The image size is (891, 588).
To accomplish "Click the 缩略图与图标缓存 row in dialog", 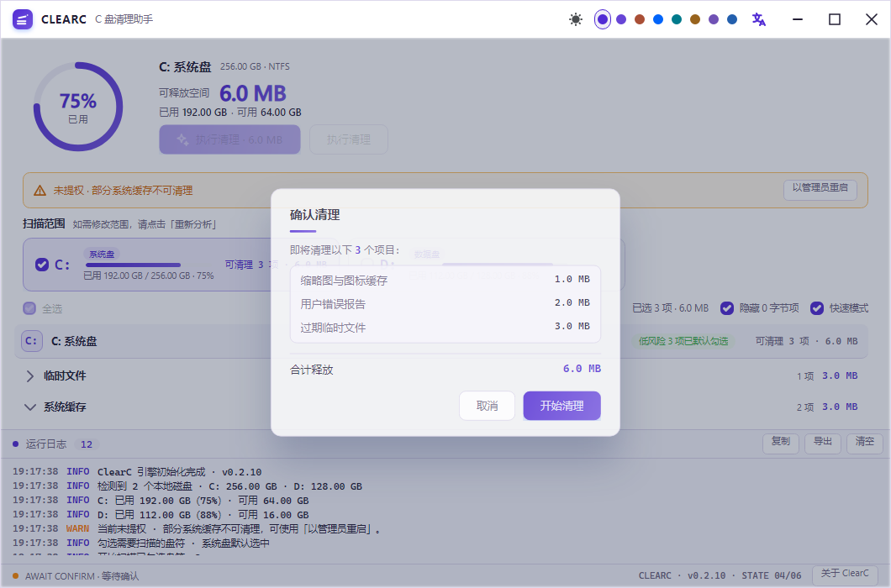I will pyautogui.click(x=445, y=280).
